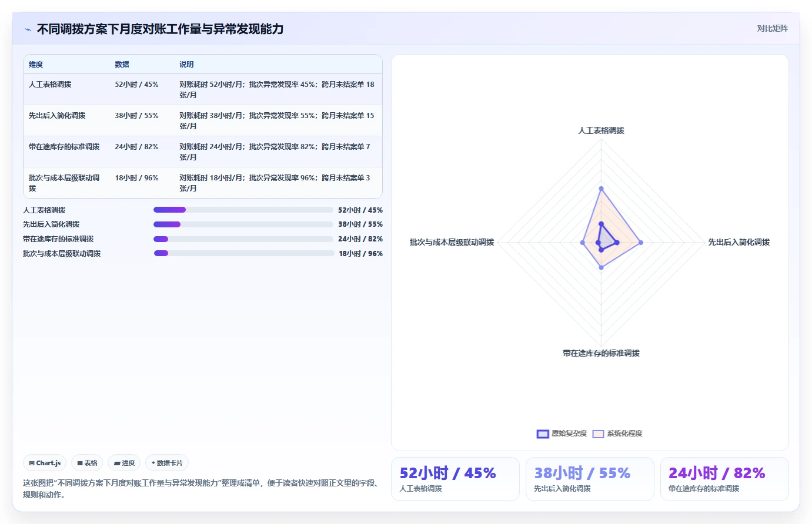
Task: Click the 带在途库存的标准调拨 radar axis label
Action: (x=601, y=353)
